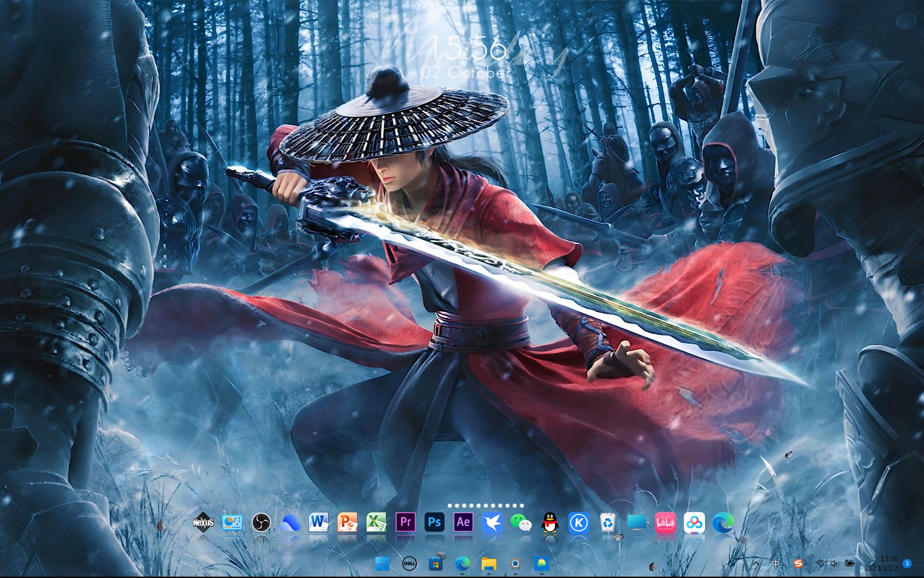Screen dimensions: 924x578
Task: Open the taskbar clock showing 2023/10/2
Action: 882,563
